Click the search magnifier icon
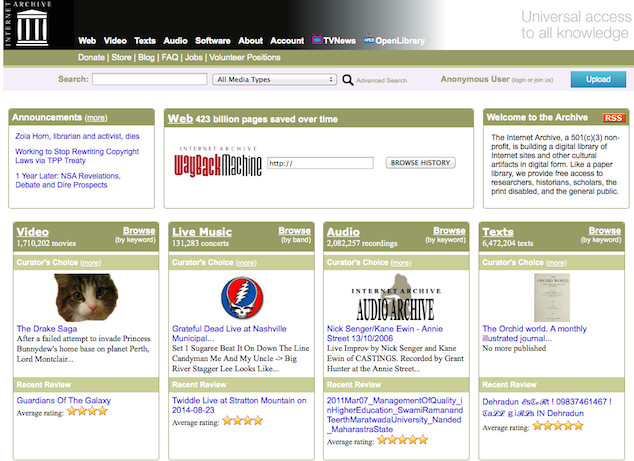The image size is (634, 461). 347,80
